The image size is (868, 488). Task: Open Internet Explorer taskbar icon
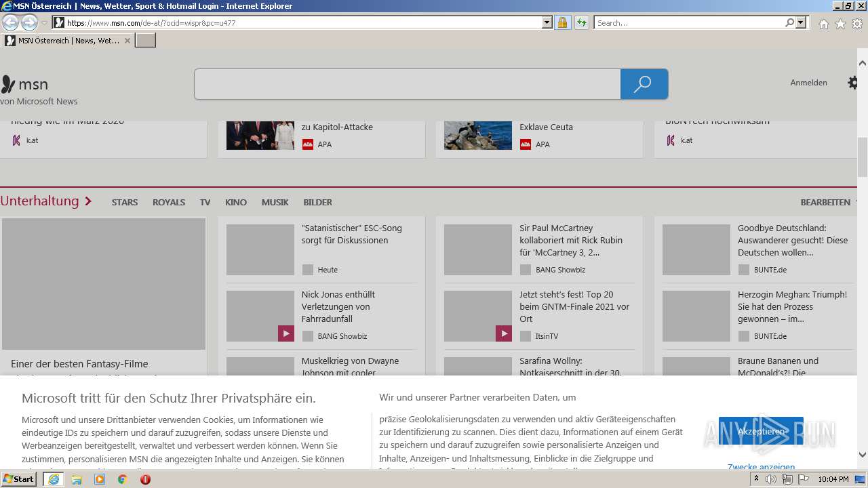(53, 479)
